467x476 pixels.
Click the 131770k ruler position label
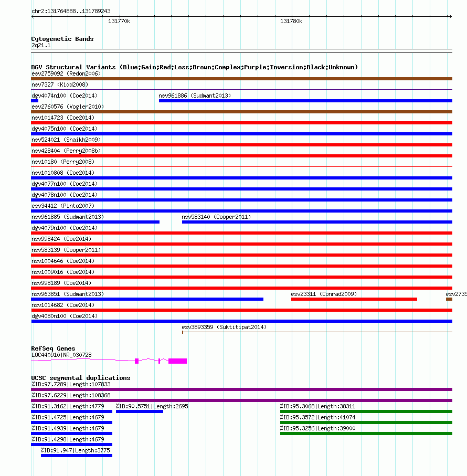pyautogui.click(x=119, y=21)
